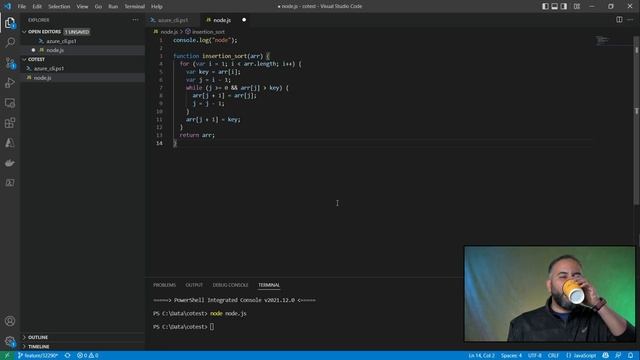The width and height of the screenshot is (640, 360).
Task: Click the Ln 14, Col 2 cursor position
Action: [482, 356]
